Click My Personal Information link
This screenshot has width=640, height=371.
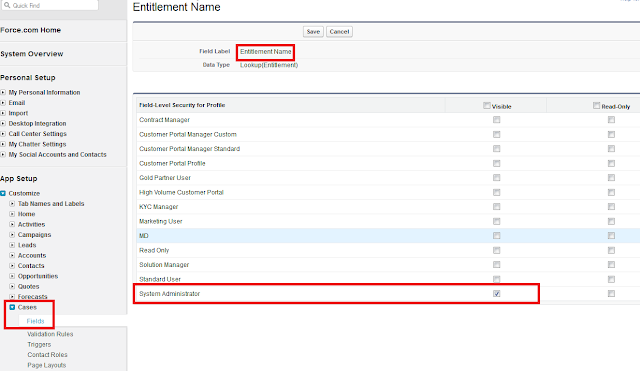44,93
